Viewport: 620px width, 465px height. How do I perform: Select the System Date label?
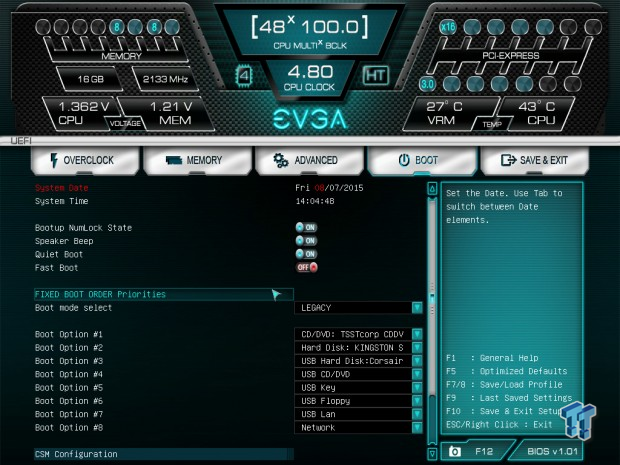click(62, 188)
